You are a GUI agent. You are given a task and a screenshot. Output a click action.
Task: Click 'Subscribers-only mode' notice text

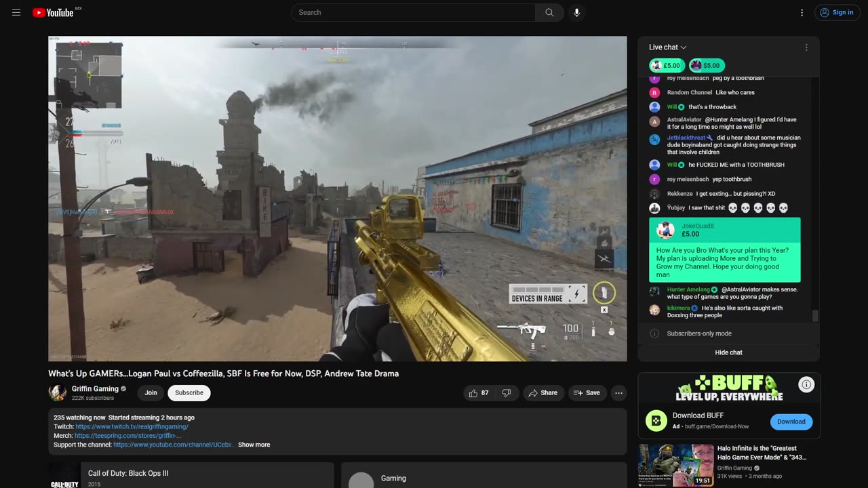click(699, 333)
